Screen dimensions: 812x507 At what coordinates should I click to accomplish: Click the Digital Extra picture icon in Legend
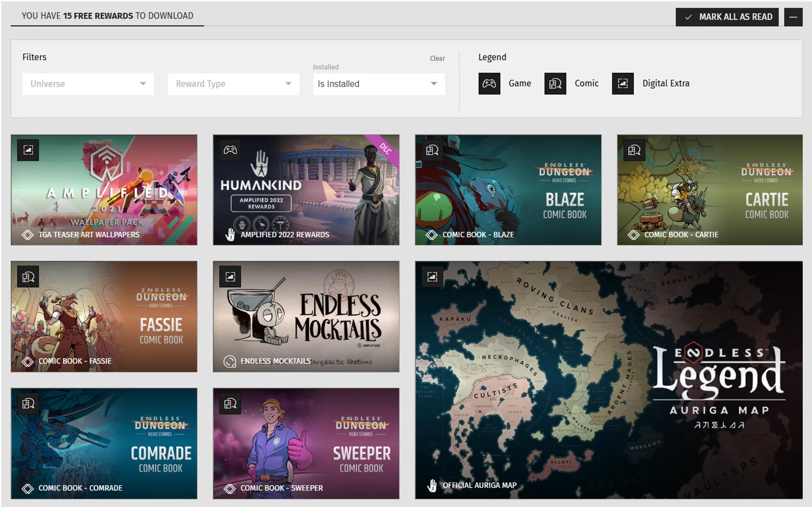(623, 84)
